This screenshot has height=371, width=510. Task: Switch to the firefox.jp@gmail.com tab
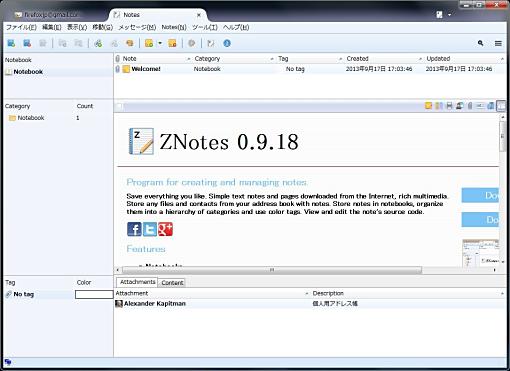47,15
